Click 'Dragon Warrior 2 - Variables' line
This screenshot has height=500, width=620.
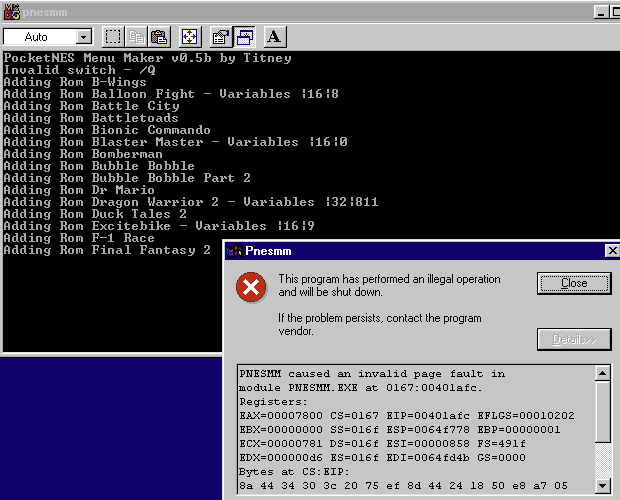[x=191, y=202]
